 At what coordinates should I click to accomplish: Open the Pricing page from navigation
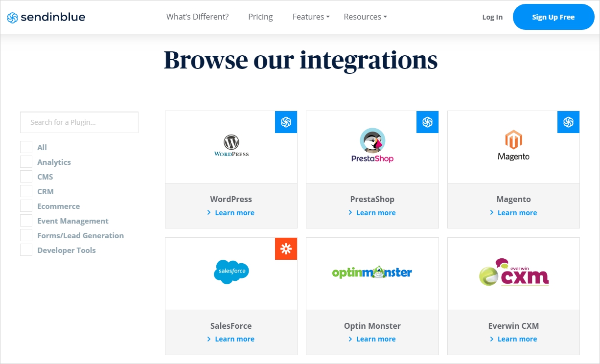point(260,17)
